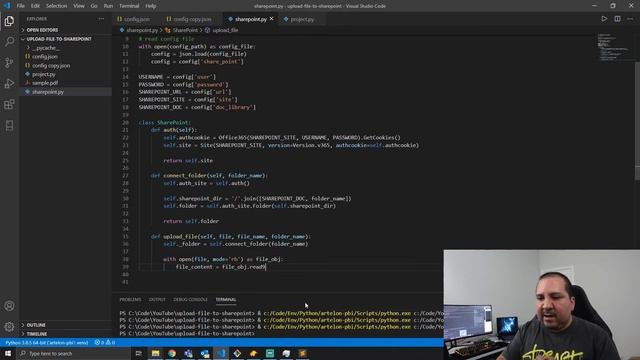
Task: Place cursor at end of file_obj.read() line
Action: (266, 267)
